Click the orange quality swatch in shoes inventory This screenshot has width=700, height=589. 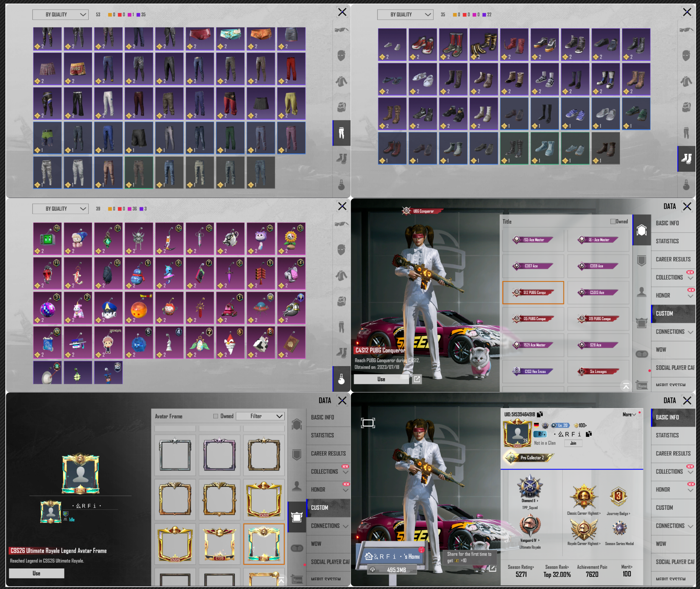point(455,15)
